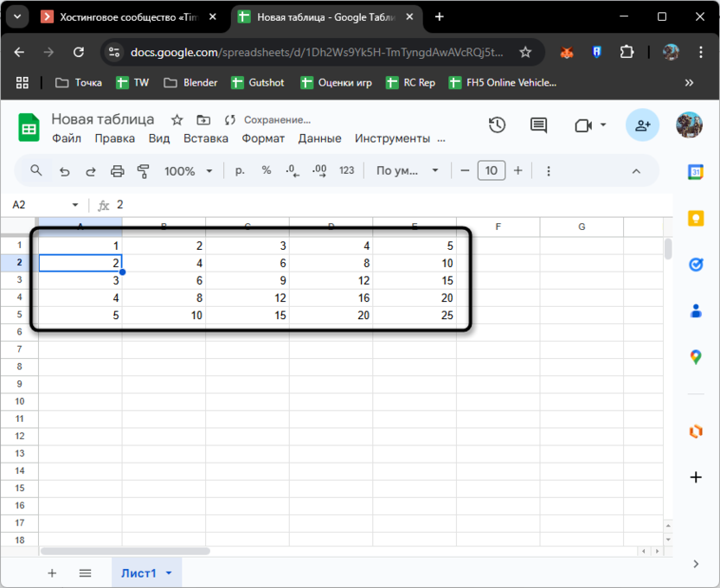Viewport: 720px width, 588px height.
Task: Open the Name box dropdown arrow
Action: pos(75,205)
